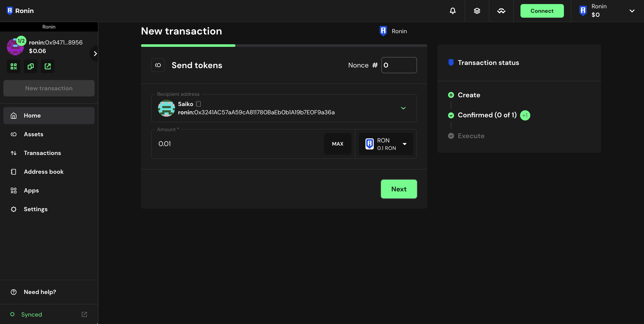Click the Transactions arrows icon

coord(13,153)
